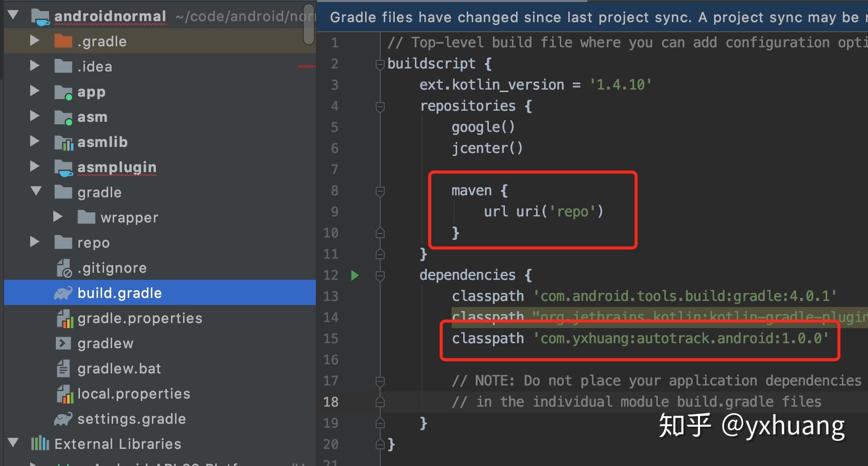Fold the buildscript block at line 2
Viewport: 868px width, 466px height.
tap(380, 64)
